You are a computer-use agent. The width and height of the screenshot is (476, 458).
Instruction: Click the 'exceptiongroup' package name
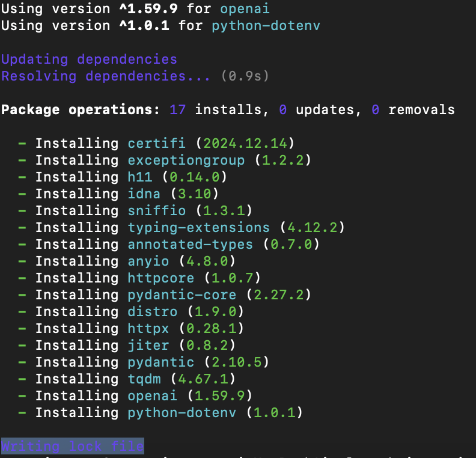[x=186, y=160]
